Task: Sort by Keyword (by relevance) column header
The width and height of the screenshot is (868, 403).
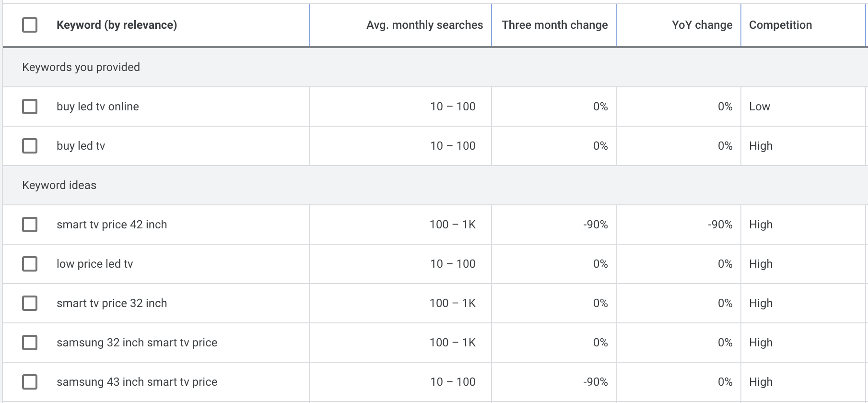Action: 117,25
